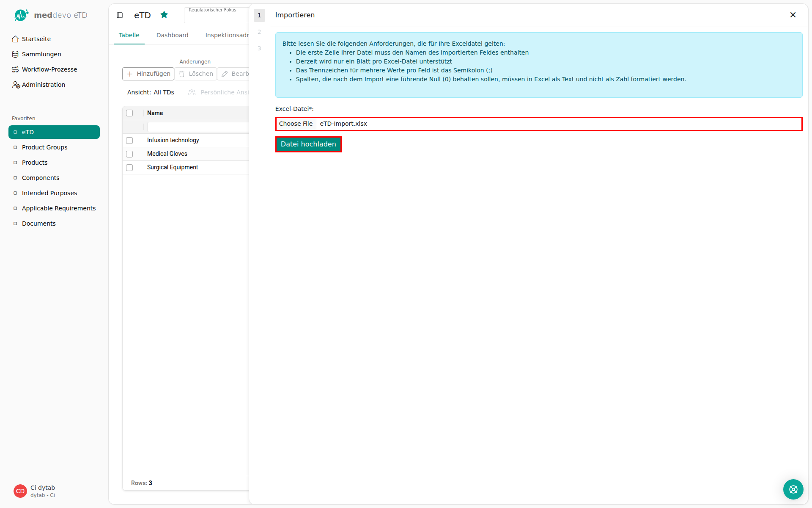
Task: Toggle the select-all checkbox in Name header
Action: [129, 113]
